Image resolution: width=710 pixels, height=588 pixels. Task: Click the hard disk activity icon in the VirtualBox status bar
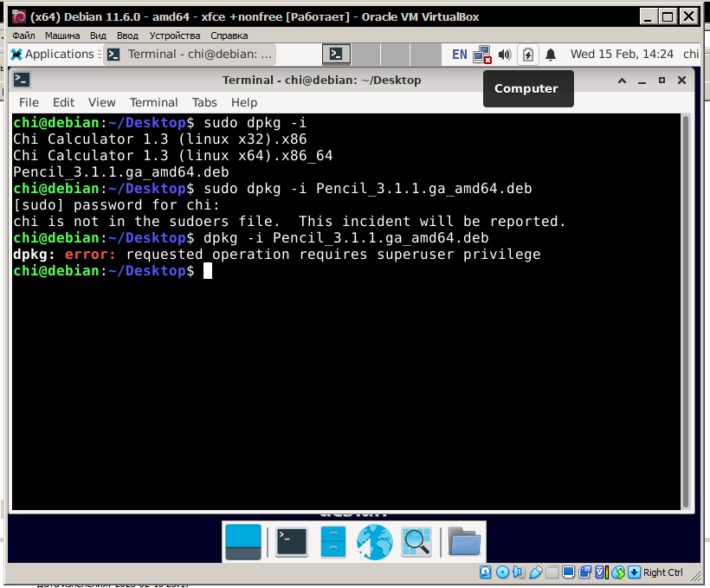coord(485,572)
